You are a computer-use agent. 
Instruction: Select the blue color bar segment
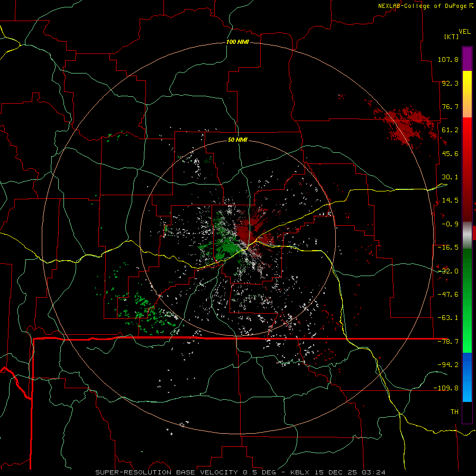click(x=467, y=377)
